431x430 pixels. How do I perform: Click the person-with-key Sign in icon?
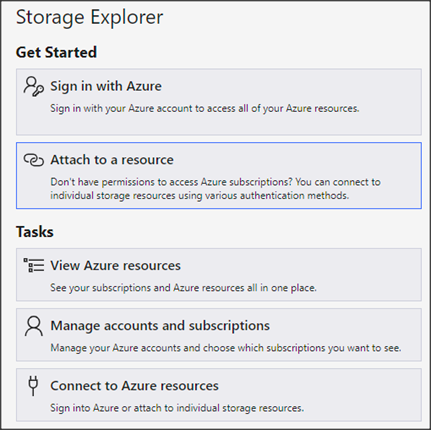point(33,86)
